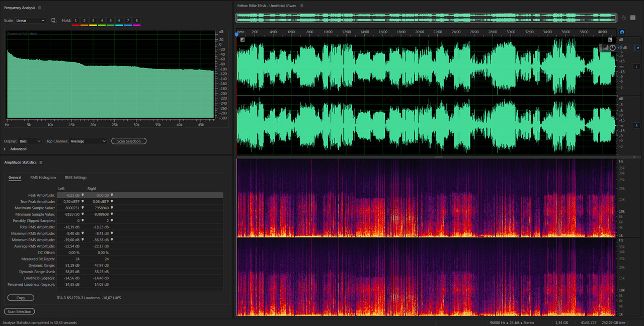Viewport: 644px width, 326px height.
Task: Click Right Maximum RMS Amplitude marker icon
Action: pyautogui.click(x=112, y=233)
